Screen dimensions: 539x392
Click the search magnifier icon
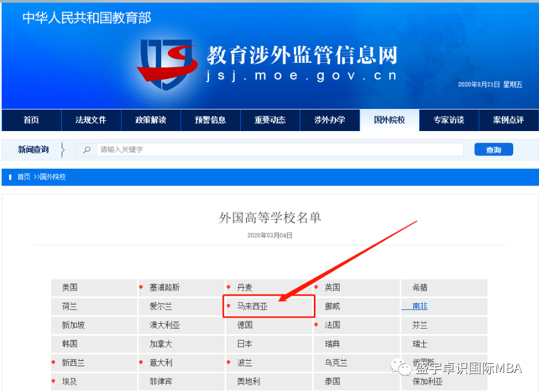coord(87,150)
